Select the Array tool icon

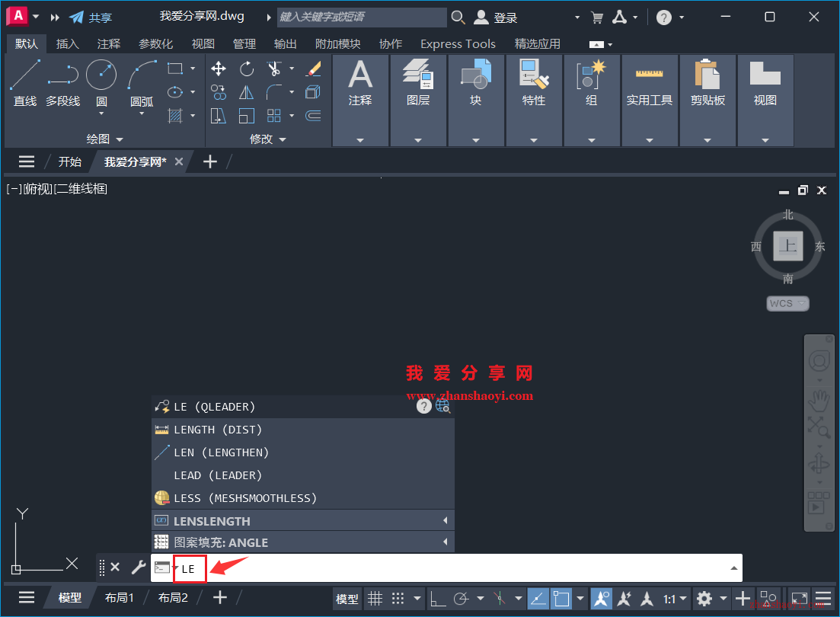274,115
